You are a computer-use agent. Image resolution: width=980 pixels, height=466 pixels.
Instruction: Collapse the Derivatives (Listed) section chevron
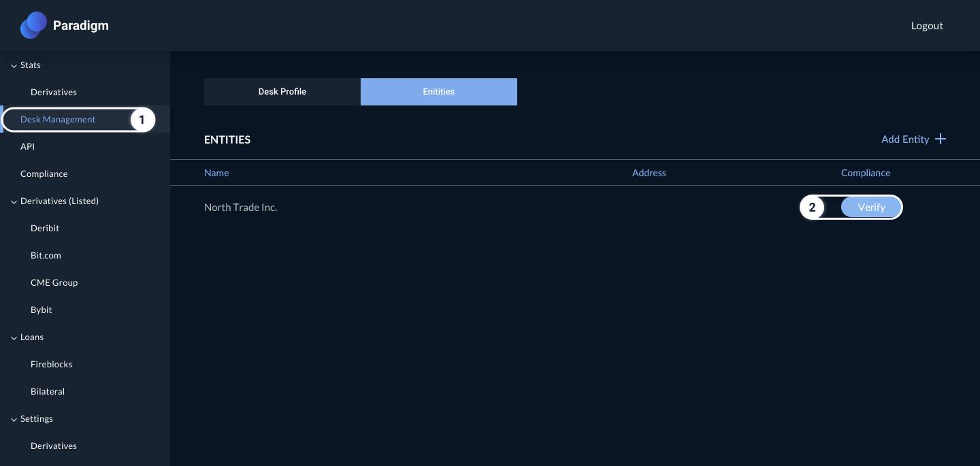(14, 201)
